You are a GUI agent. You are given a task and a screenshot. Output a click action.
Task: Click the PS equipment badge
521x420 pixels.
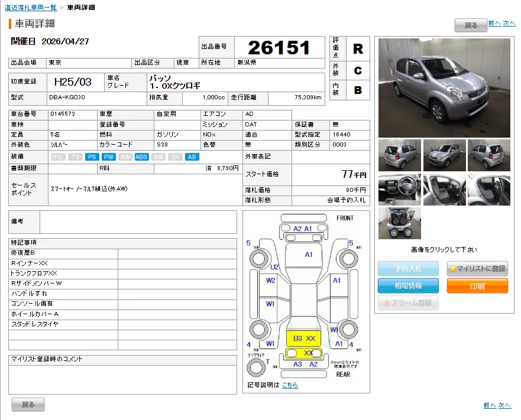pyautogui.click(x=92, y=157)
